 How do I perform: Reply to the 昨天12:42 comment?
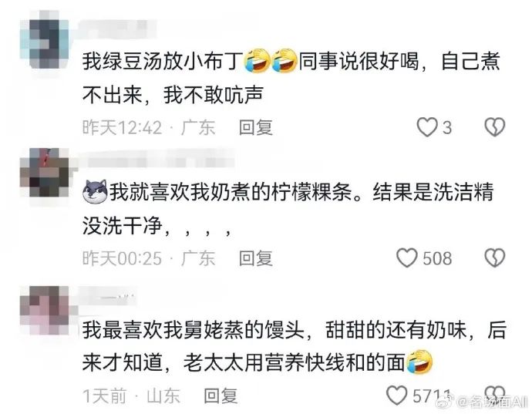tap(256, 128)
